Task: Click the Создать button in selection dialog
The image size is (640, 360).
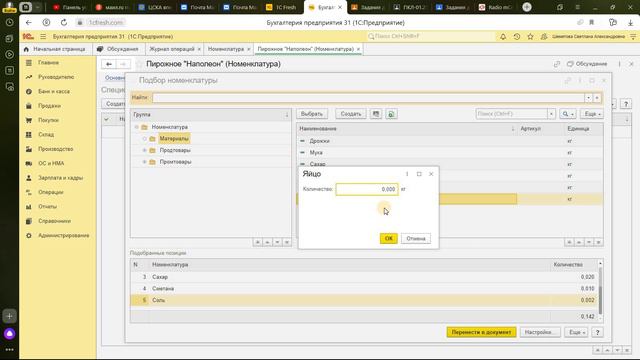Action: pos(351,114)
